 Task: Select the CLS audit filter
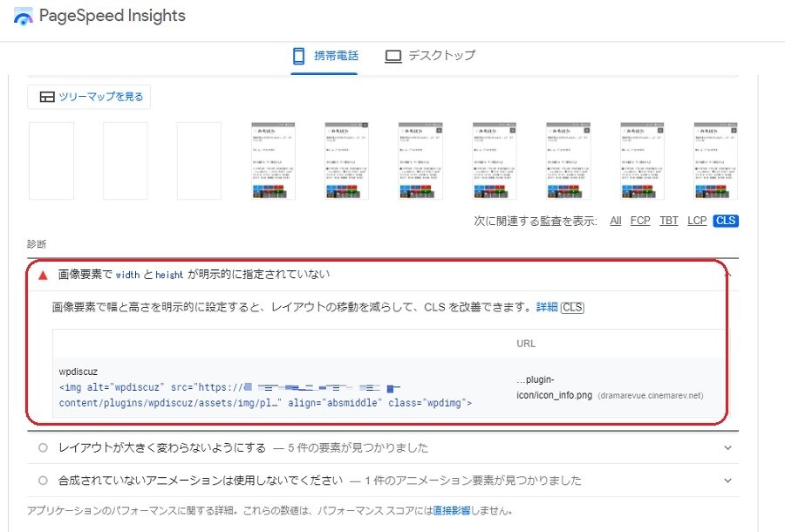tap(726, 221)
